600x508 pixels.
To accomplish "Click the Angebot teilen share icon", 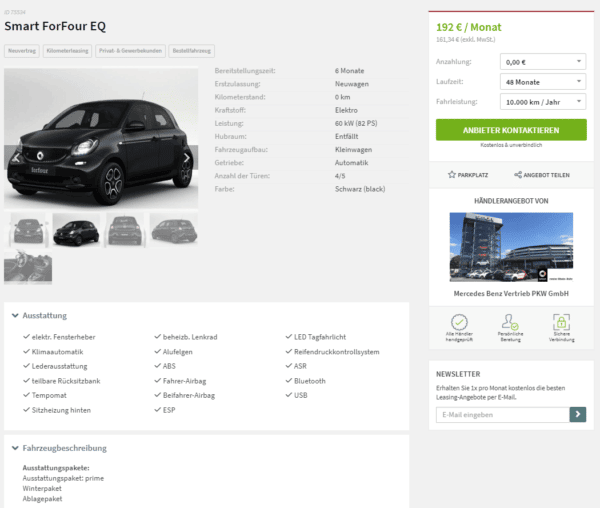I will pos(518,175).
